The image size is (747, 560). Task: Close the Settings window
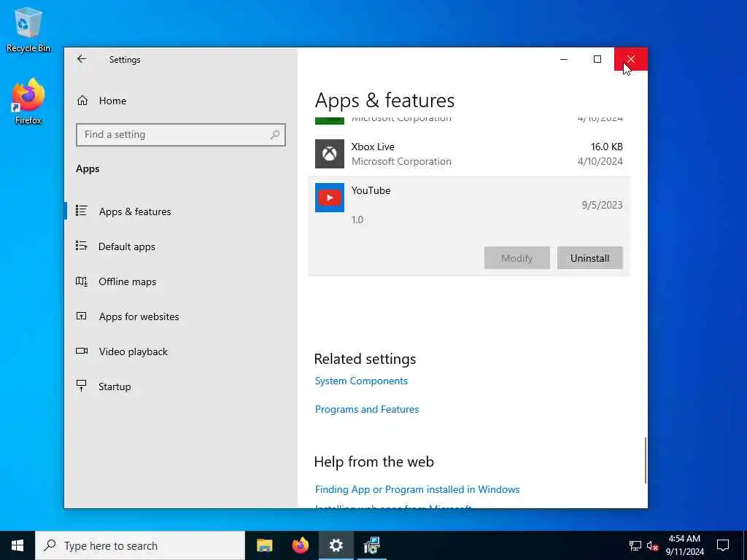pyautogui.click(x=631, y=59)
